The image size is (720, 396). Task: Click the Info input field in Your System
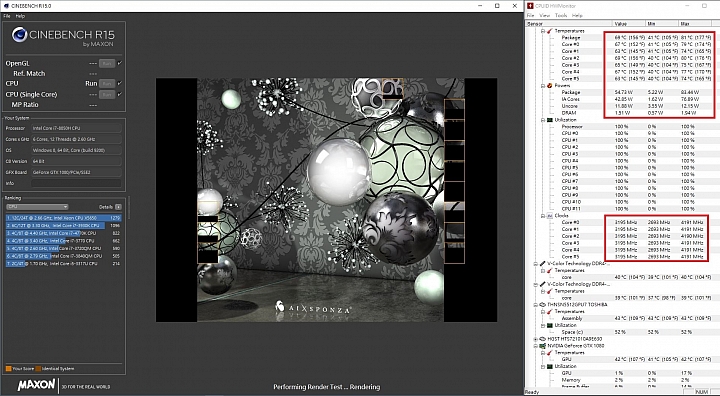(76, 183)
